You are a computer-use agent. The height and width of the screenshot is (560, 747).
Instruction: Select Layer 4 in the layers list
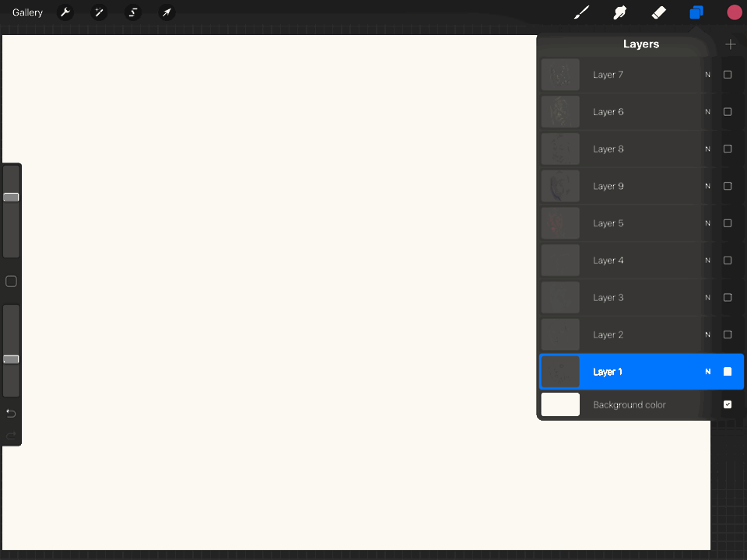click(x=622, y=261)
